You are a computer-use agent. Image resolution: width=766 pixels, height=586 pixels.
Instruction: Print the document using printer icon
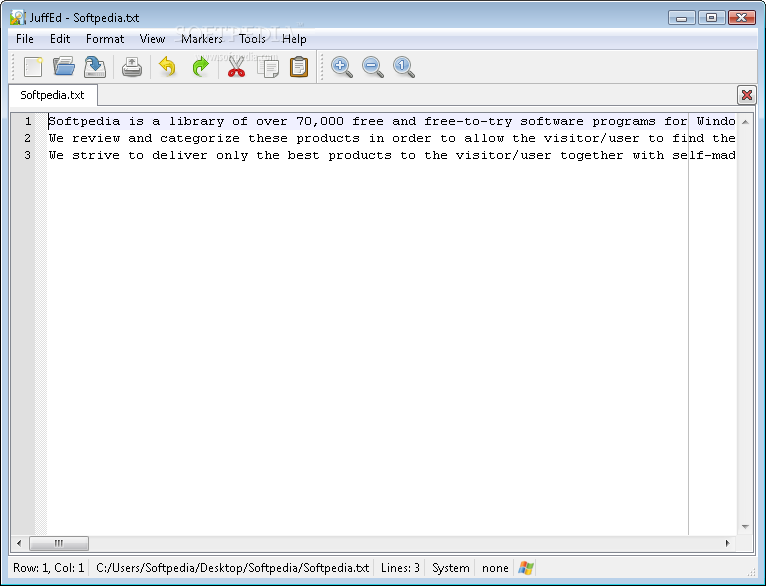tap(132, 67)
